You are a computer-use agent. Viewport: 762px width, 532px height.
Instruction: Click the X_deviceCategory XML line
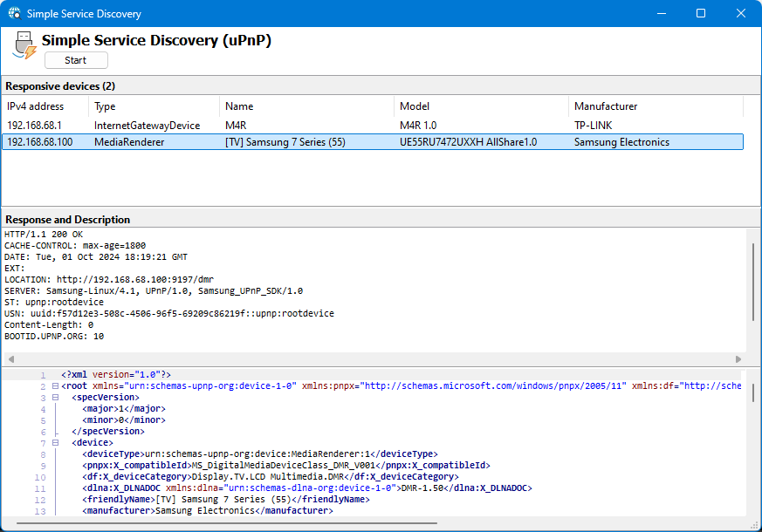(x=271, y=477)
